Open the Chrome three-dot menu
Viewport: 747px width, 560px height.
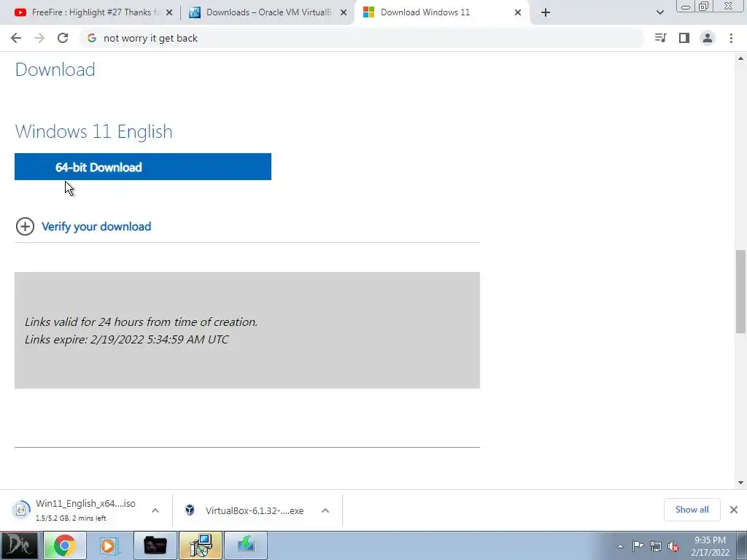click(x=731, y=38)
